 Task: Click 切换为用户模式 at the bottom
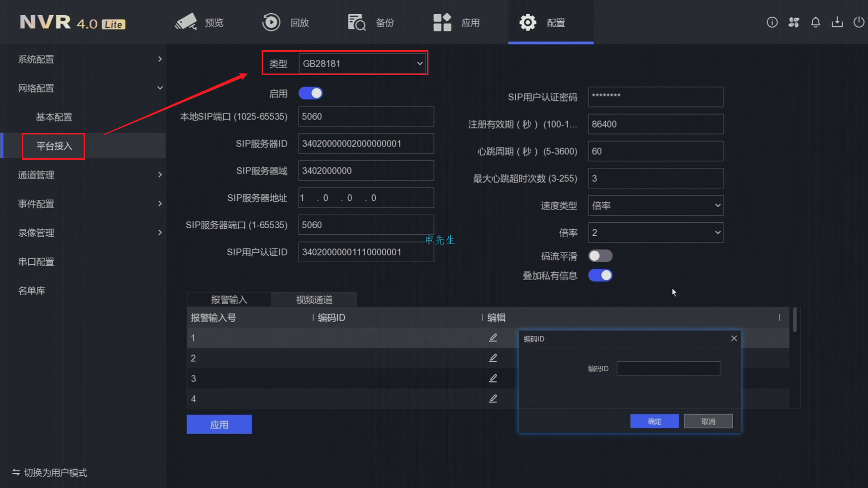pyautogui.click(x=56, y=472)
